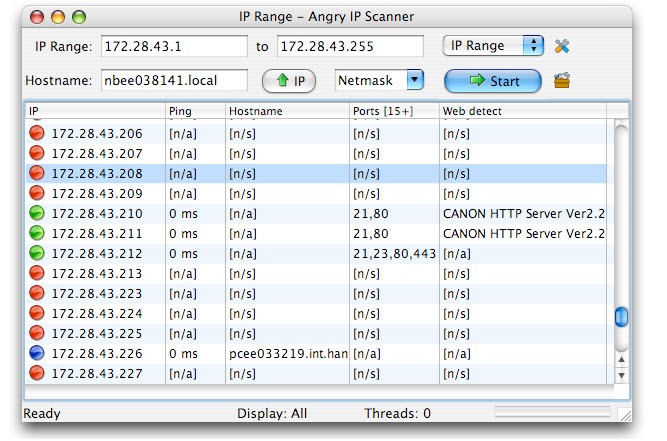Click the Hostname field nbee038141.local

pos(174,80)
